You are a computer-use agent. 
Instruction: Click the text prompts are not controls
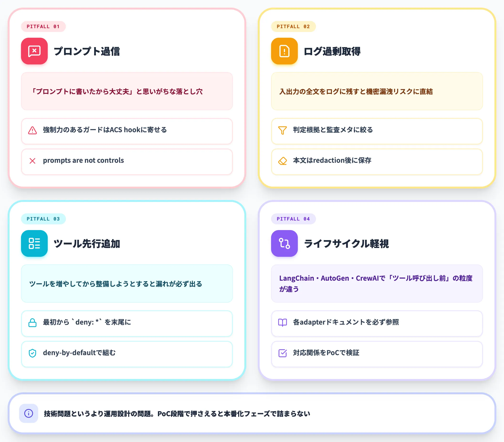coord(83,160)
